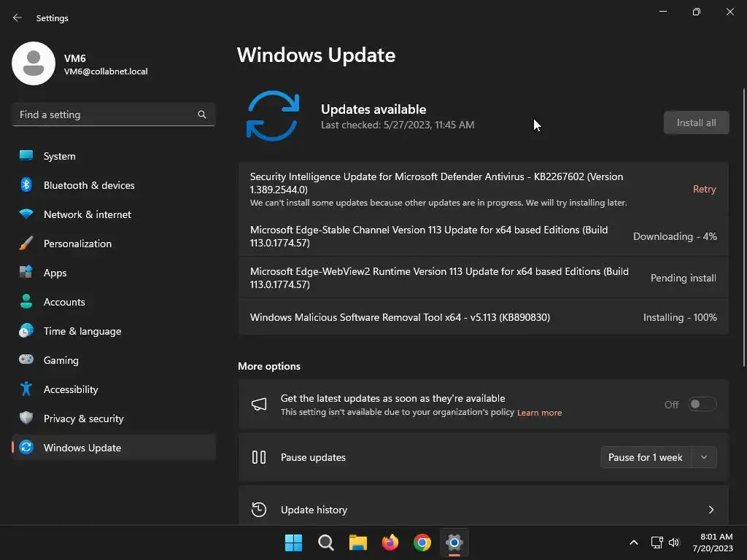Viewport: 747px width, 560px height.
Task: Click the Update history clock icon
Action: click(x=259, y=510)
